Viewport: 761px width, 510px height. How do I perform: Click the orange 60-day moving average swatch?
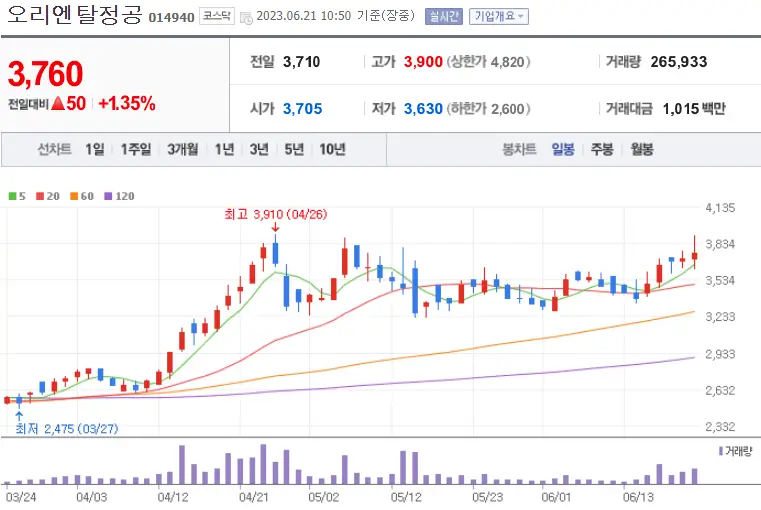(74, 196)
